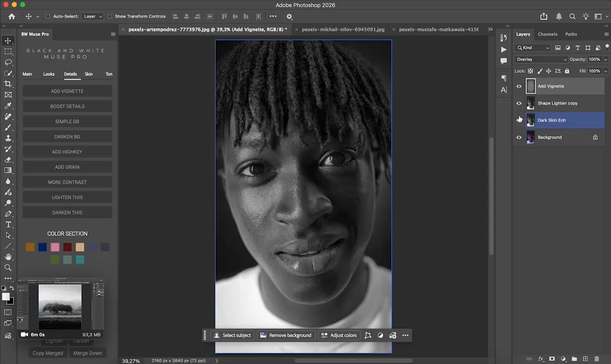
Task: Switch to the Channels tab
Action: click(547, 34)
